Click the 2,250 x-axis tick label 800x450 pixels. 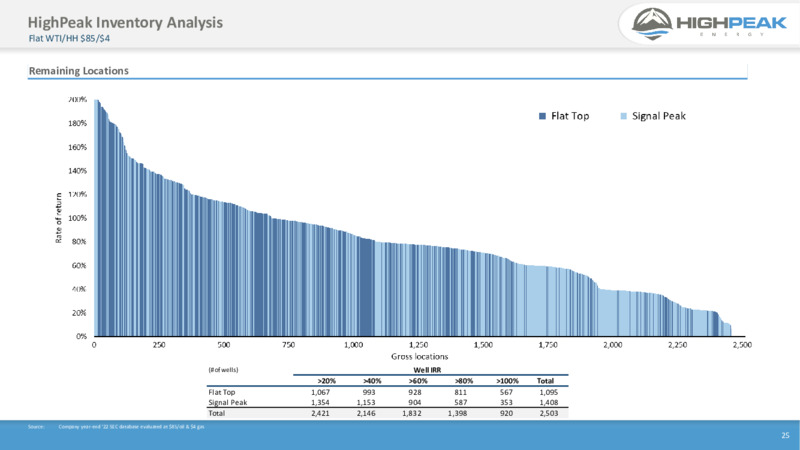[678, 345]
